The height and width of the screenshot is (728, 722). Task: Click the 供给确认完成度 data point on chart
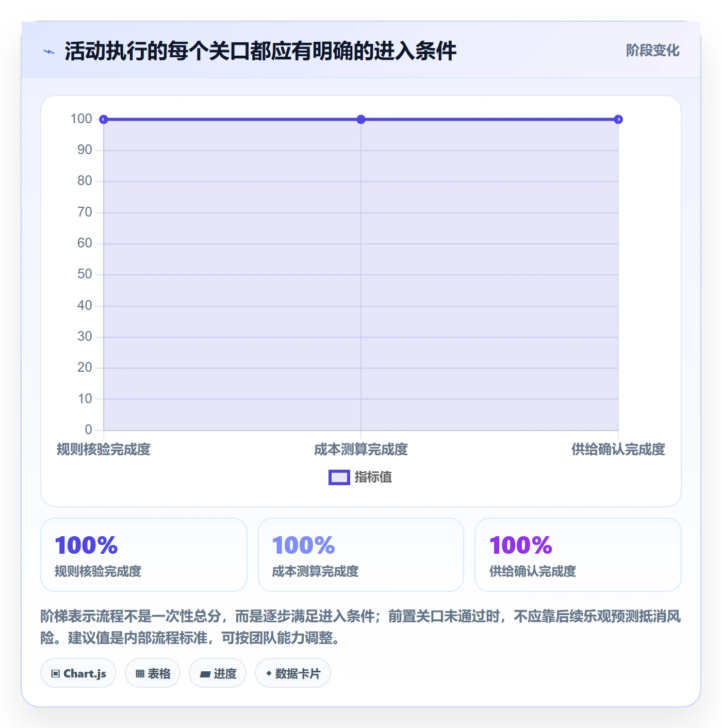(618, 120)
